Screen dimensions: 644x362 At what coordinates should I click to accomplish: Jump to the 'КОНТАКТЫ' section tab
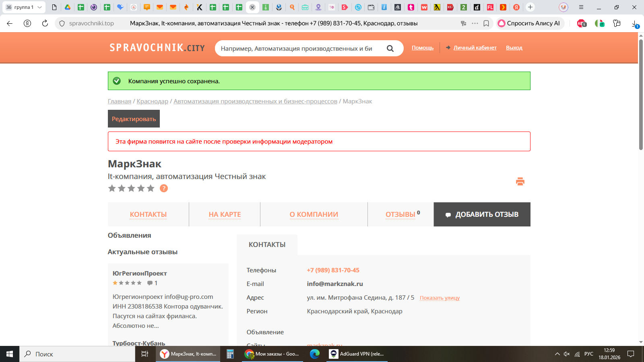click(x=148, y=214)
